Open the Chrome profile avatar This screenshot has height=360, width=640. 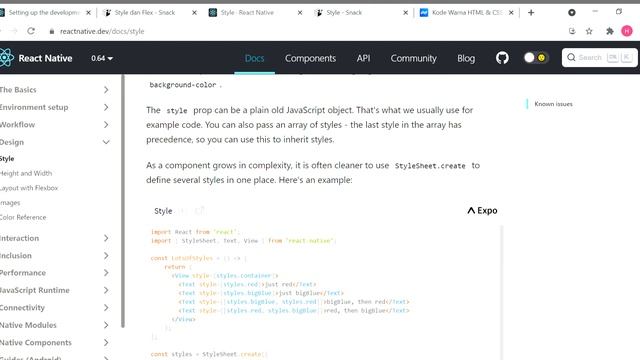[x=627, y=31]
